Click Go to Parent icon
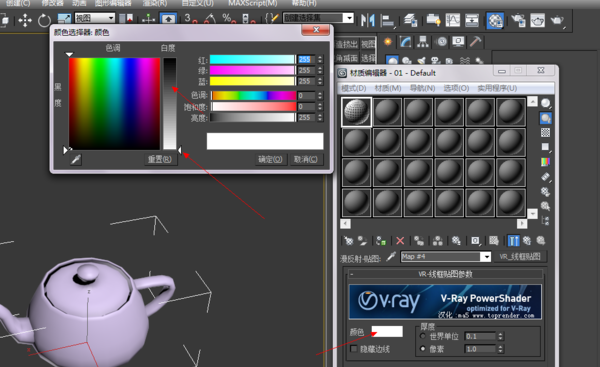Screen dimensions: 600x367 (527, 241)
